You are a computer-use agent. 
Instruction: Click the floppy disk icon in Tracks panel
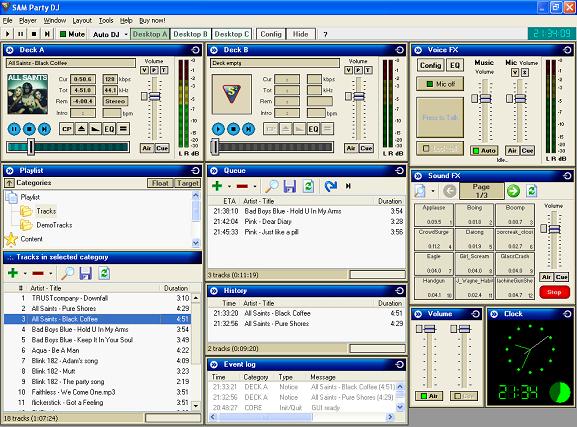[85, 273]
